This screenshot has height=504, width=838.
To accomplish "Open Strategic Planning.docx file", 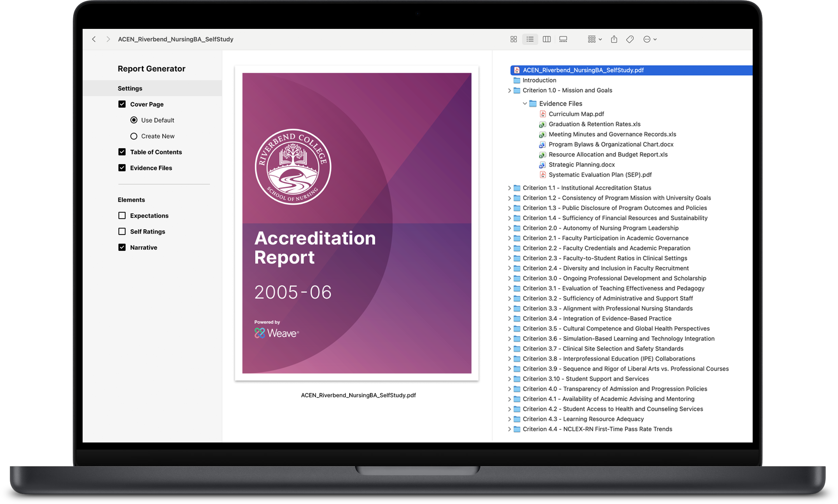I will point(581,164).
